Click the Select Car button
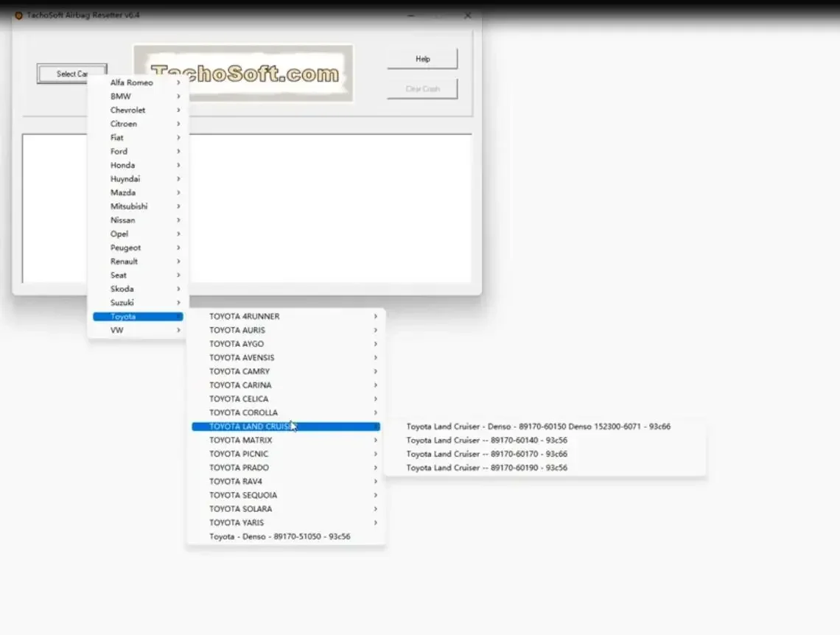 point(71,74)
